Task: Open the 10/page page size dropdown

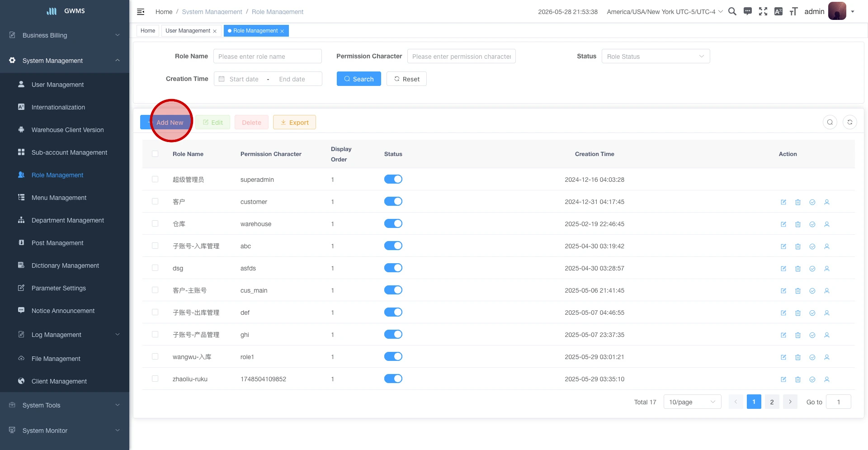Action: [x=692, y=402]
